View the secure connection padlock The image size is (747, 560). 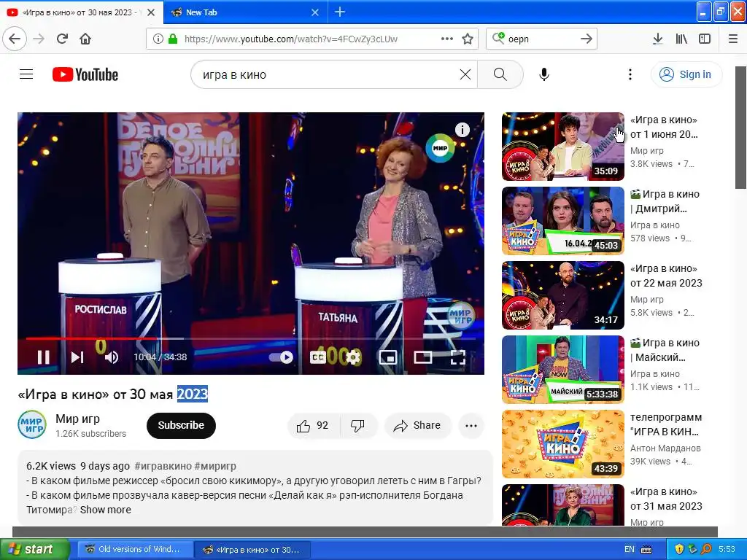point(173,39)
